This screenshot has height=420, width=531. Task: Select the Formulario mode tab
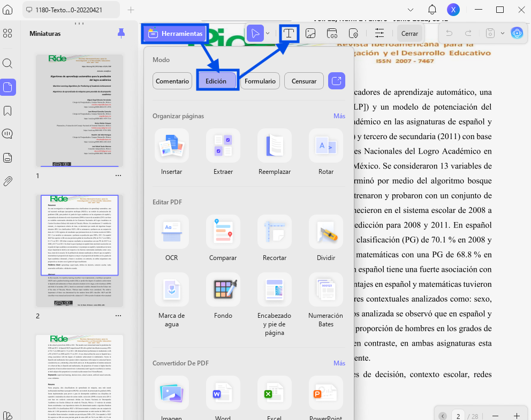[260, 81]
